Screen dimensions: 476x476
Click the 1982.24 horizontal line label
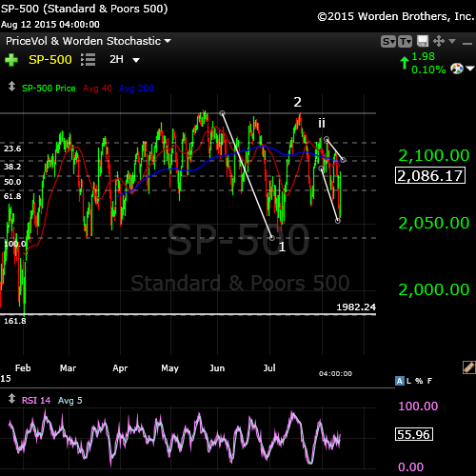pos(356,307)
